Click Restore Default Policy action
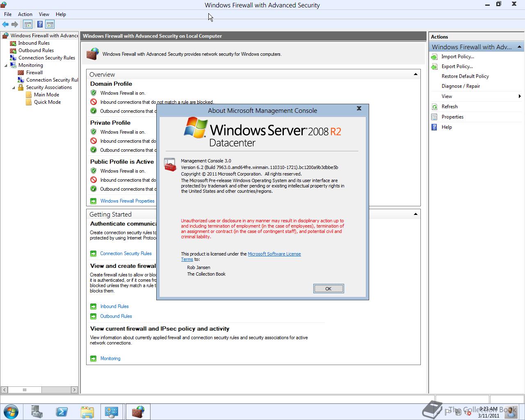The height and width of the screenshot is (420, 525). (465, 76)
